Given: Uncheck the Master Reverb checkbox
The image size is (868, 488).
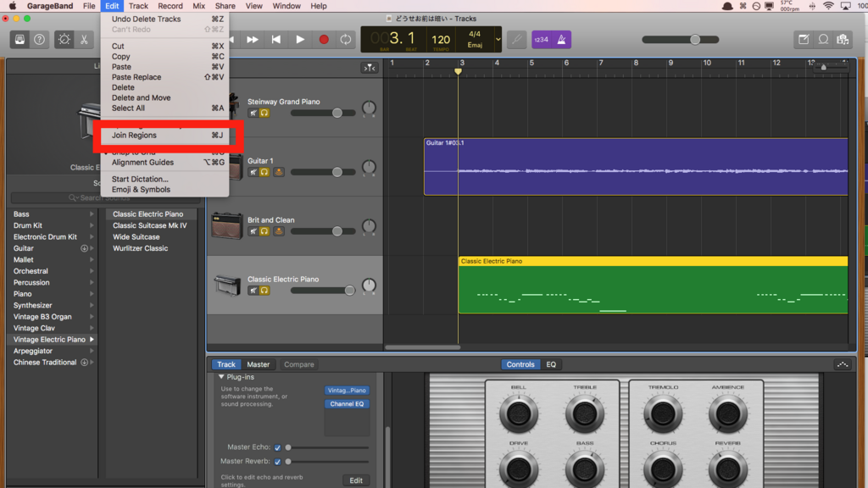Looking at the screenshot, I should 277,462.
